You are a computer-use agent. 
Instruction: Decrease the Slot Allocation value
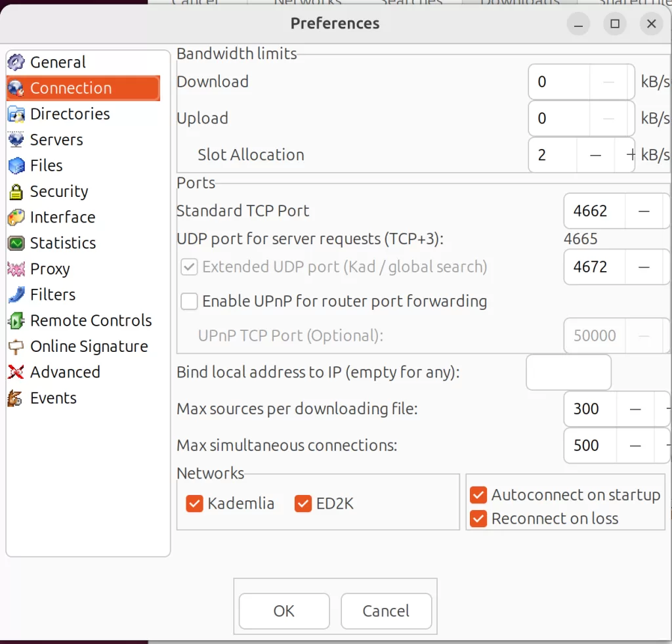pyautogui.click(x=595, y=156)
